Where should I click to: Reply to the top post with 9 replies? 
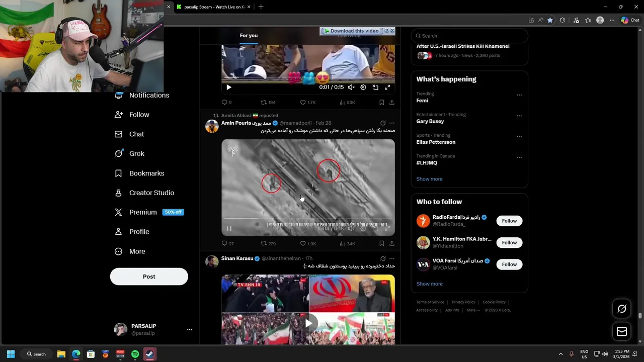[x=227, y=103]
